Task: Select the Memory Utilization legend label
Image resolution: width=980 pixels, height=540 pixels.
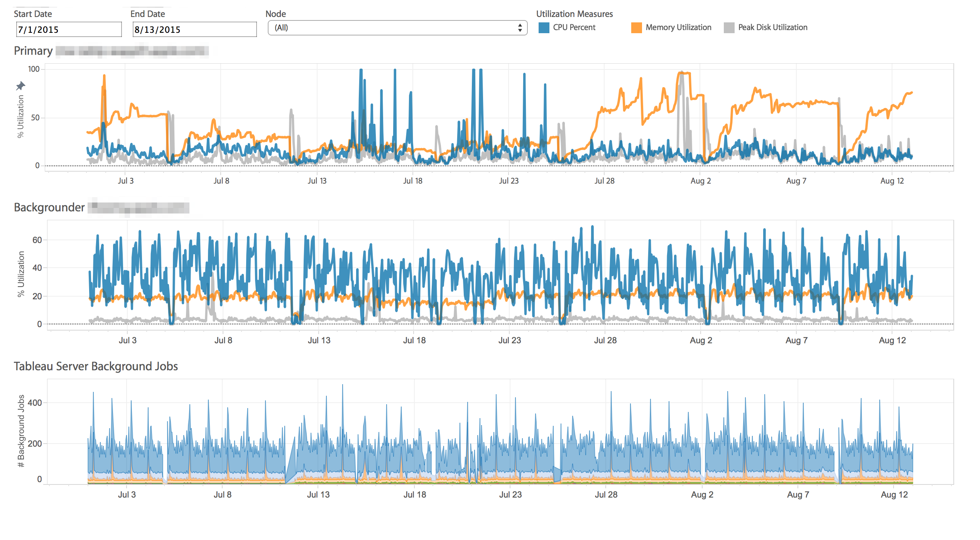Action: tap(678, 27)
